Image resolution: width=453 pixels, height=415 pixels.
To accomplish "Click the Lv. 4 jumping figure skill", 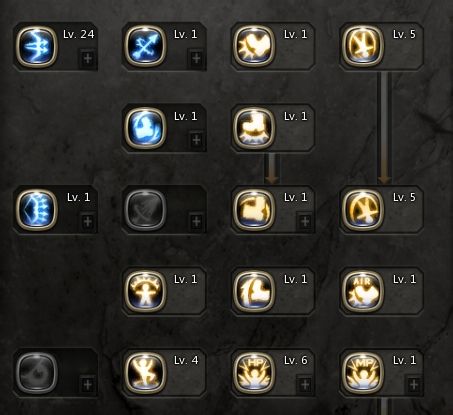I will pyautogui.click(x=145, y=373).
